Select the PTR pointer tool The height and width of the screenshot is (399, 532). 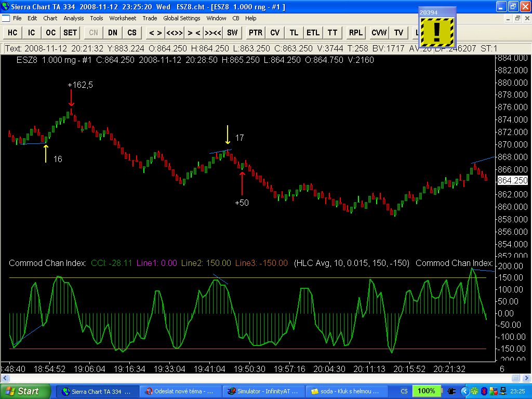(x=256, y=32)
